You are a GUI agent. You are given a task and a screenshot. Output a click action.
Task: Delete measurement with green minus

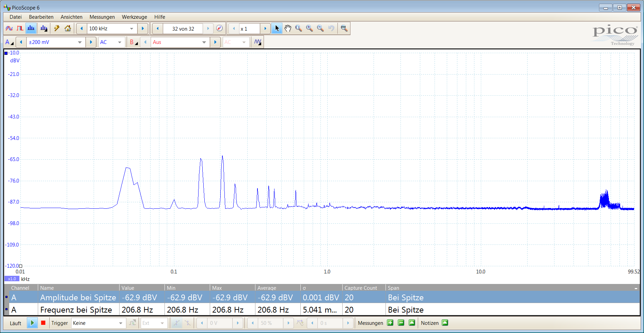coord(401,323)
